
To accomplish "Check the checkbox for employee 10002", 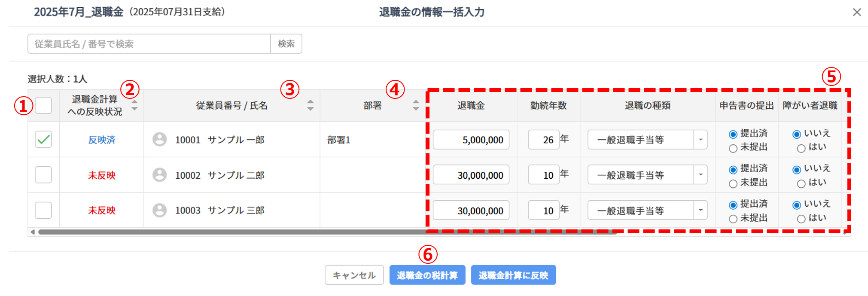I will [43, 175].
